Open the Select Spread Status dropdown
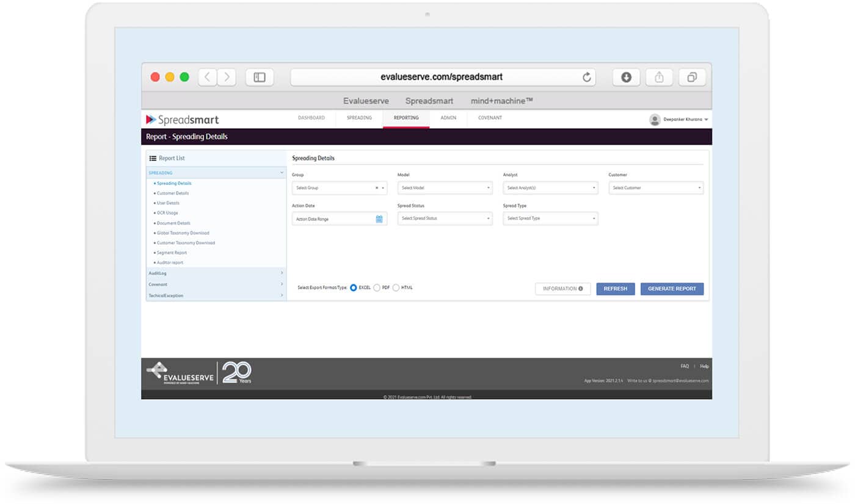Screen dimensions: 855x504 445,218
